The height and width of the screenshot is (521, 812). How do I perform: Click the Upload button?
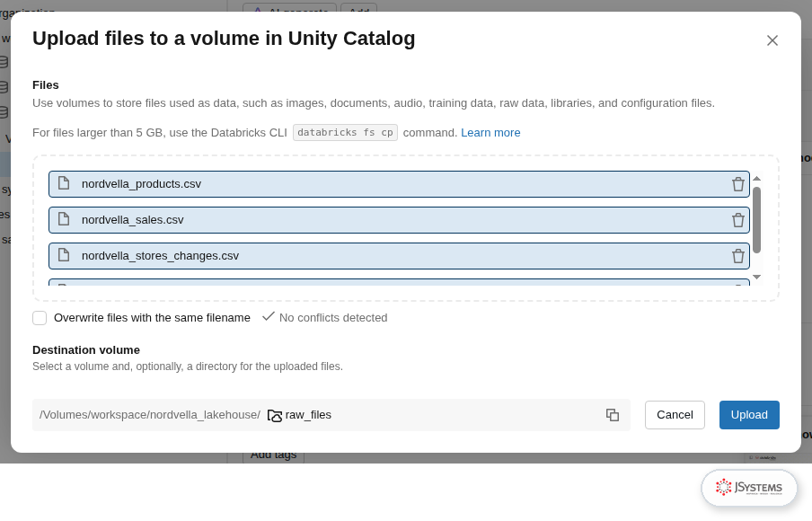tap(749, 415)
